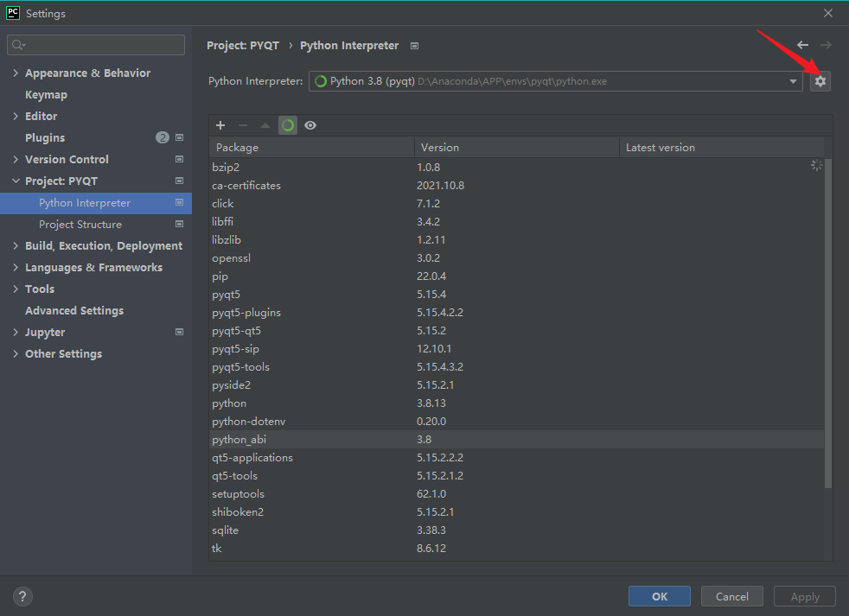Select the setuptools package row
The width and height of the screenshot is (849, 616).
516,493
